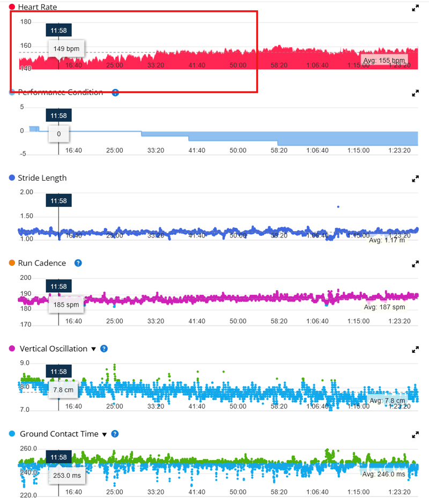Viewport: 429px width, 504px height.
Task: Expand the Ground Contact Time chart to fullscreen
Action: point(416,435)
